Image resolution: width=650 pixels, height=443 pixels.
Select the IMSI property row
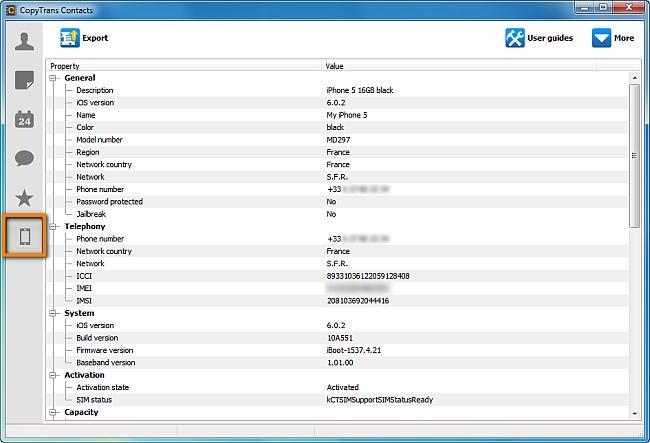pos(338,301)
